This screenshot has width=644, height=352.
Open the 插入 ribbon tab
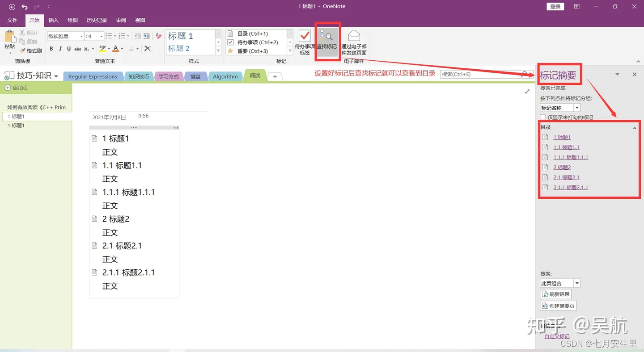53,20
